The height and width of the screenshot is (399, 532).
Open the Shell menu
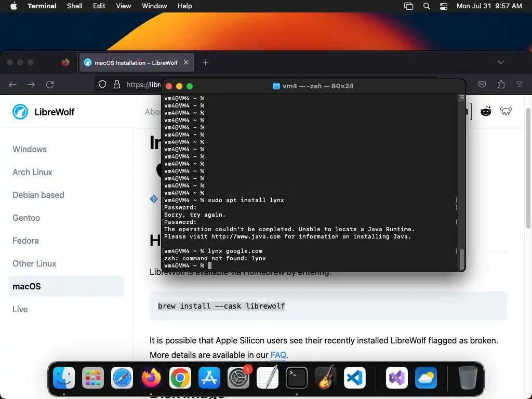[75, 6]
